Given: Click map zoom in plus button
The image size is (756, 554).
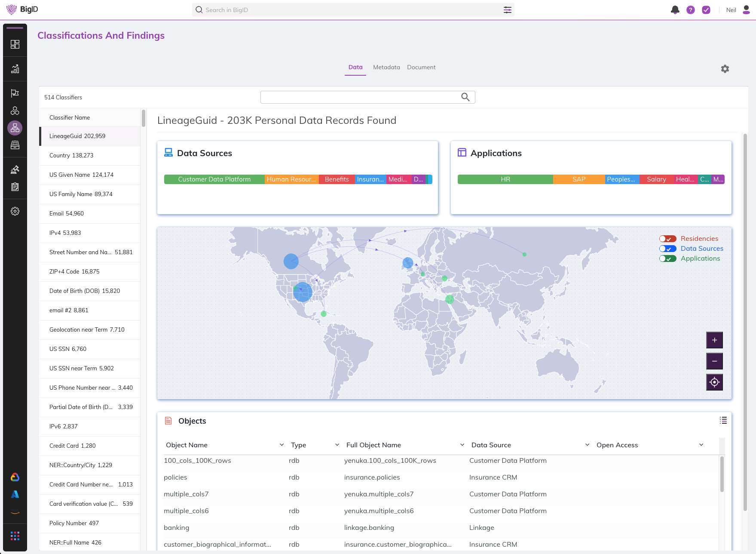Looking at the screenshot, I should (x=714, y=340).
